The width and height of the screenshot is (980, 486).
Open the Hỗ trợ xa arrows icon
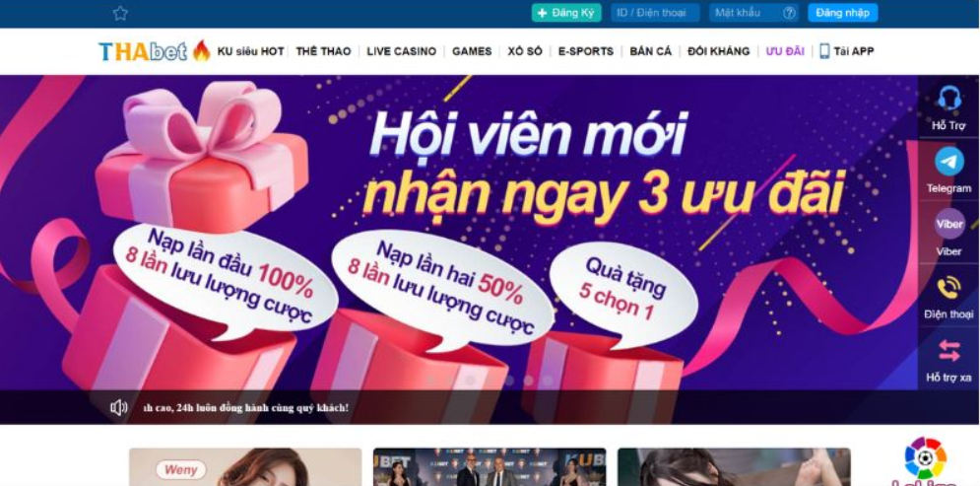tap(949, 350)
